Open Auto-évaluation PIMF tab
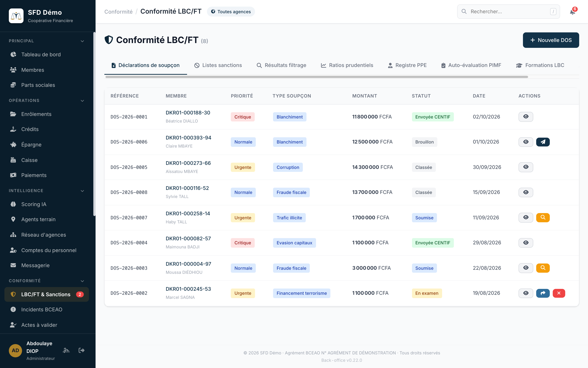This screenshot has width=588, height=368. [471, 65]
